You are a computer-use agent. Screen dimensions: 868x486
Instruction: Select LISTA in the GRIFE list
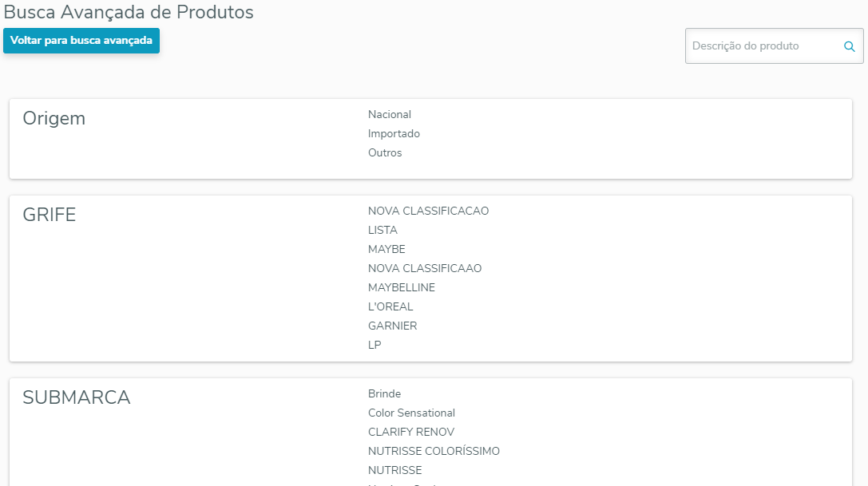382,231
